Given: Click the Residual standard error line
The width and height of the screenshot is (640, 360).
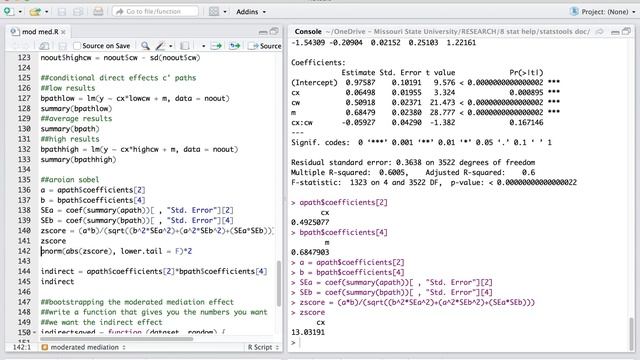Looking at the screenshot, I should click(413, 162).
